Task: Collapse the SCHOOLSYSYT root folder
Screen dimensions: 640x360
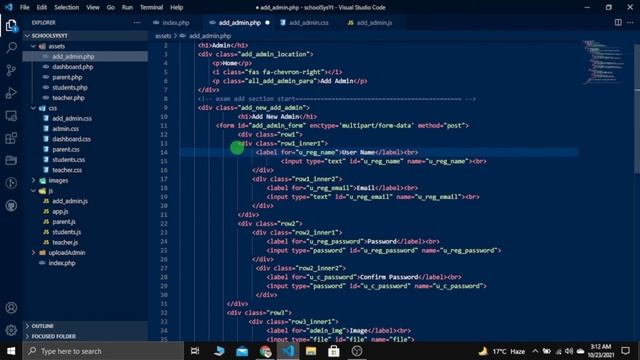Action: (85, 36)
